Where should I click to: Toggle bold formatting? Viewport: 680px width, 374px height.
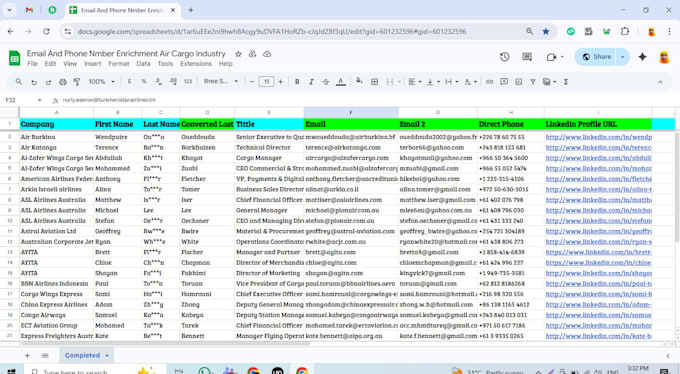click(297, 82)
